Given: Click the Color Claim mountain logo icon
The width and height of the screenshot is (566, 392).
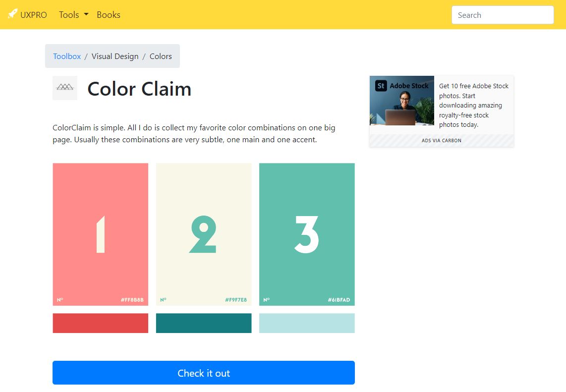Looking at the screenshot, I should pos(65,88).
